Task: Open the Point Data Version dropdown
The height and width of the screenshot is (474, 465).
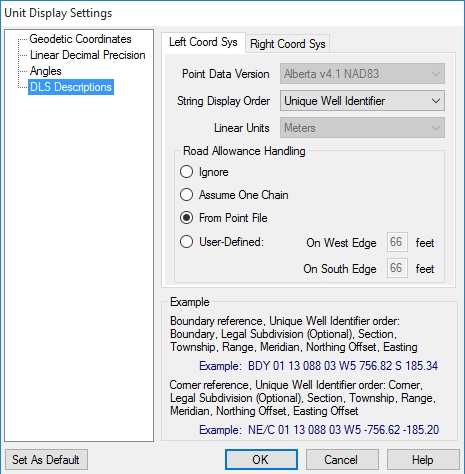Action: (x=362, y=74)
